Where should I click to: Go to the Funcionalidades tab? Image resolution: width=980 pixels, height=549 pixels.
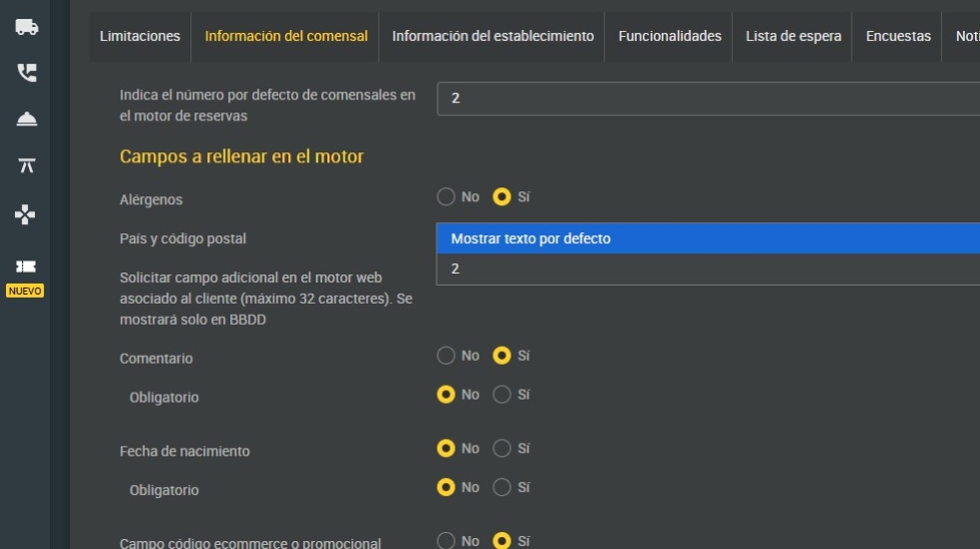[x=669, y=36]
